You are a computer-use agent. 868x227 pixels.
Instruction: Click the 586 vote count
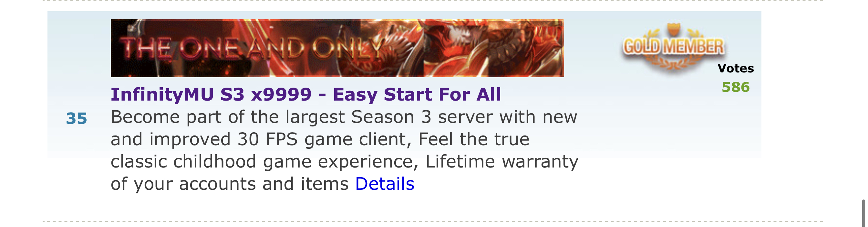tap(736, 87)
